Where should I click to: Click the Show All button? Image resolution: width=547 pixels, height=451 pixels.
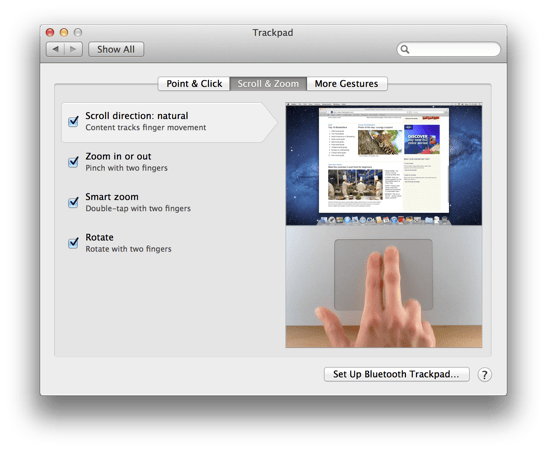coord(116,49)
